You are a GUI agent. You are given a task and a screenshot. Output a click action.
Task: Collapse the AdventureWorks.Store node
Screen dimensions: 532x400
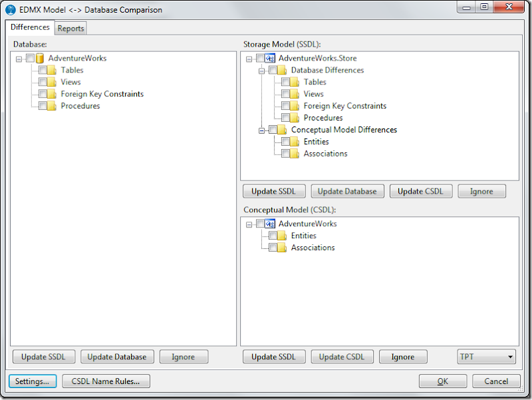coord(249,59)
